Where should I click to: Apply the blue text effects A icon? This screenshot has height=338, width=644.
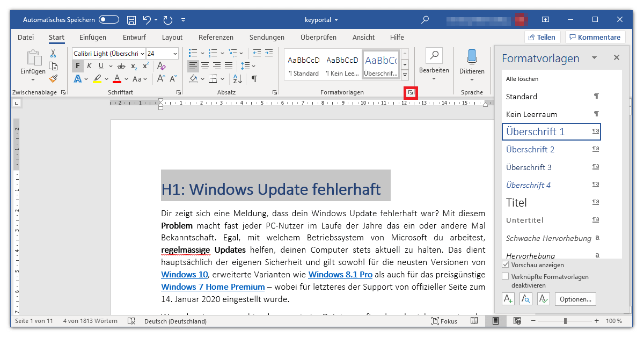coord(78,79)
